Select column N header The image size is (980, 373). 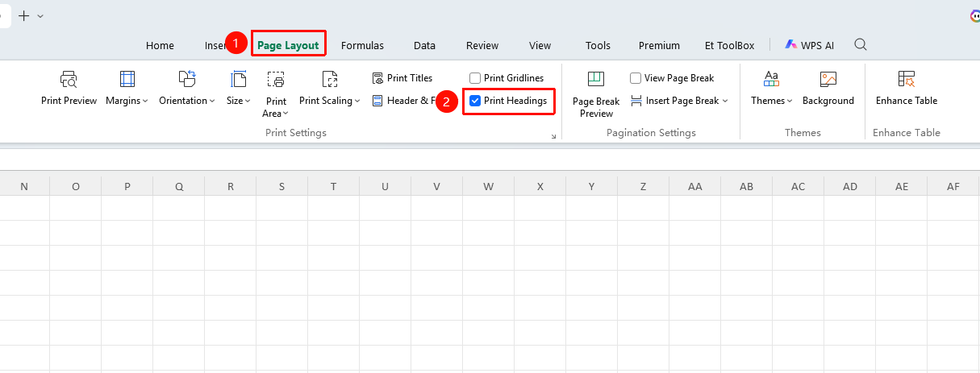[24, 186]
